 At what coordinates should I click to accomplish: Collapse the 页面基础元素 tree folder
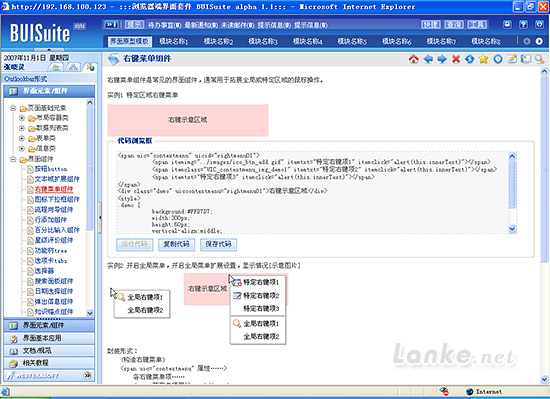[x=13, y=108]
